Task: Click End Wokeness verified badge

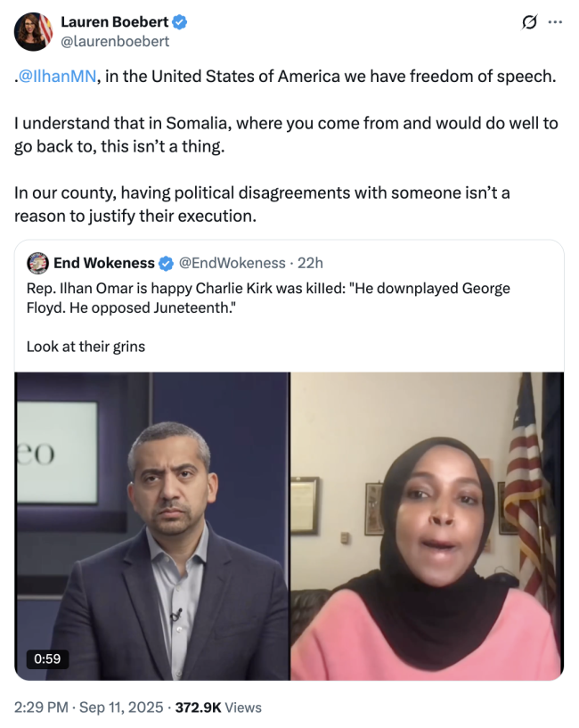Action: coord(166,263)
